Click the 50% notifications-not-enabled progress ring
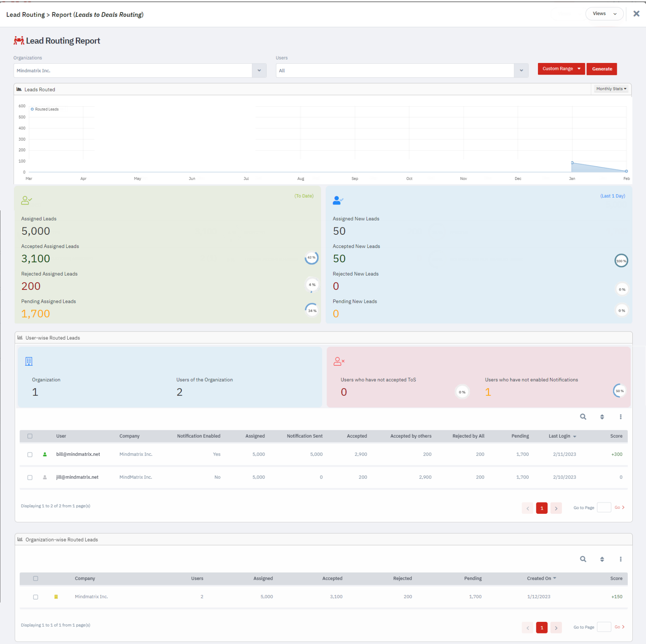 point(620,391)
